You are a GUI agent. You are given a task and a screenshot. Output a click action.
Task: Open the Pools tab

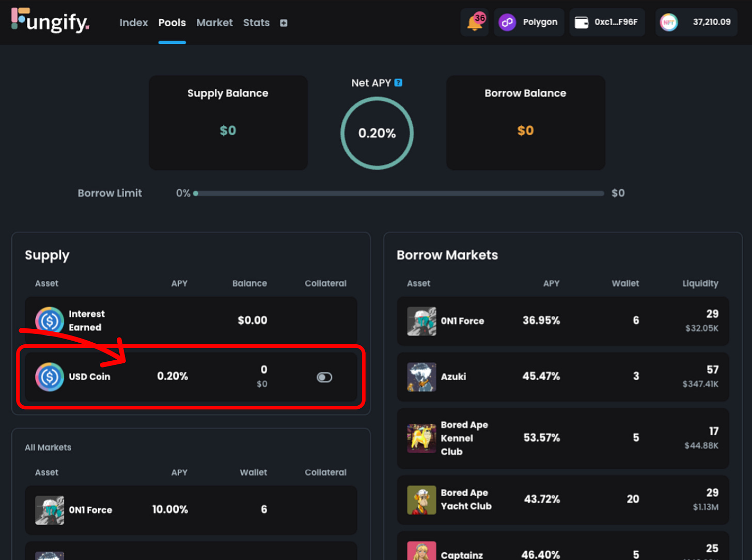pyautogui.click(x=172, y=23)
